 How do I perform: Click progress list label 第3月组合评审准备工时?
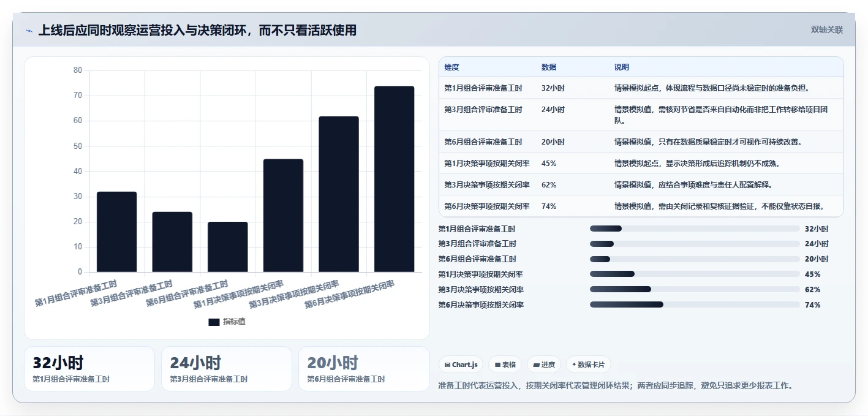pos(477,244)
